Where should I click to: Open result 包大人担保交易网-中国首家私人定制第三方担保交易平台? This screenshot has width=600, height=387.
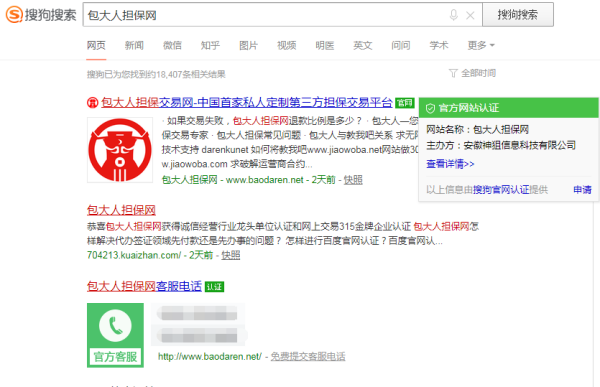(x=247, y=102)
